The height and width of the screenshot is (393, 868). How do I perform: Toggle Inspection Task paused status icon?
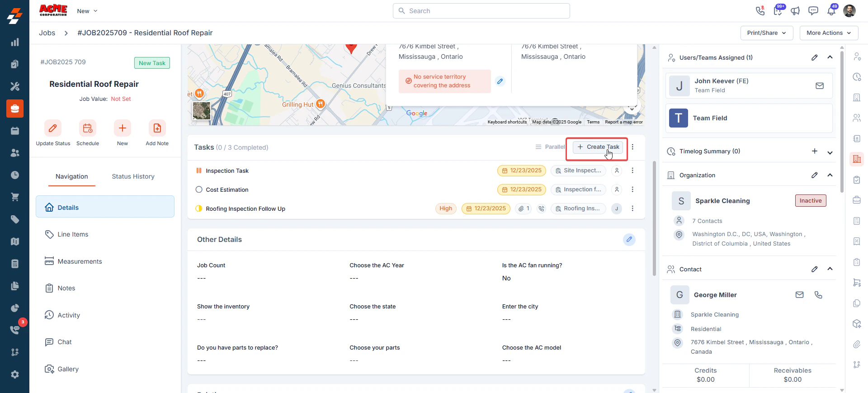pyautogui.click(x=199, y=170)
